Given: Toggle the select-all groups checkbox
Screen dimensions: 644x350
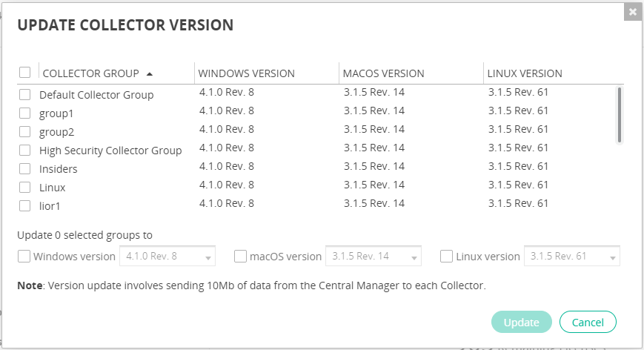Looking at the screenshot, I should pos(25,73).
